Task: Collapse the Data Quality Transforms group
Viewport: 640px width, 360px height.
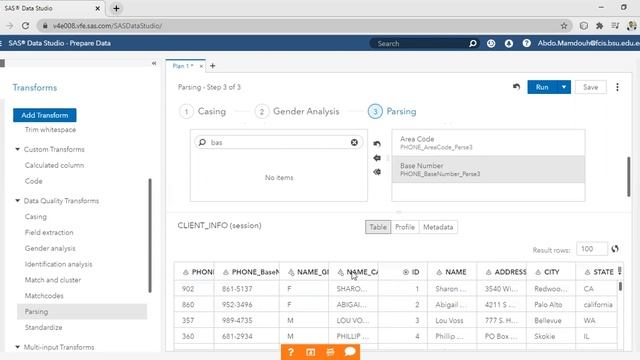Action: (x=18, y=201)
